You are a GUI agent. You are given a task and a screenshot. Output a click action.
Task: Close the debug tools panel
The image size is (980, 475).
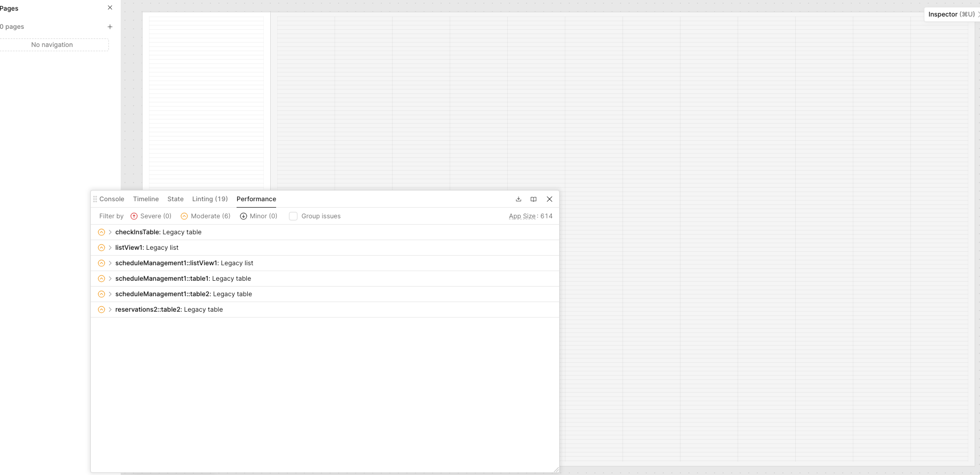tap(550, 199)
